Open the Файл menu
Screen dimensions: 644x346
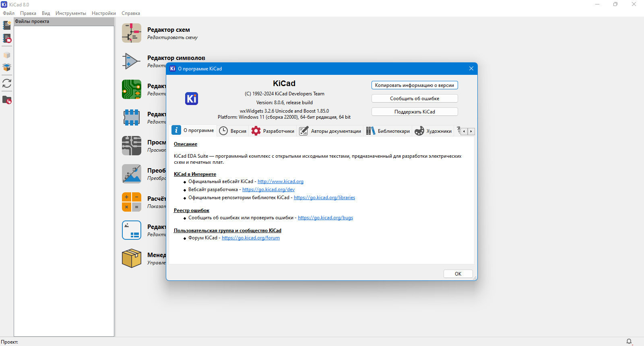pos(8,13)
